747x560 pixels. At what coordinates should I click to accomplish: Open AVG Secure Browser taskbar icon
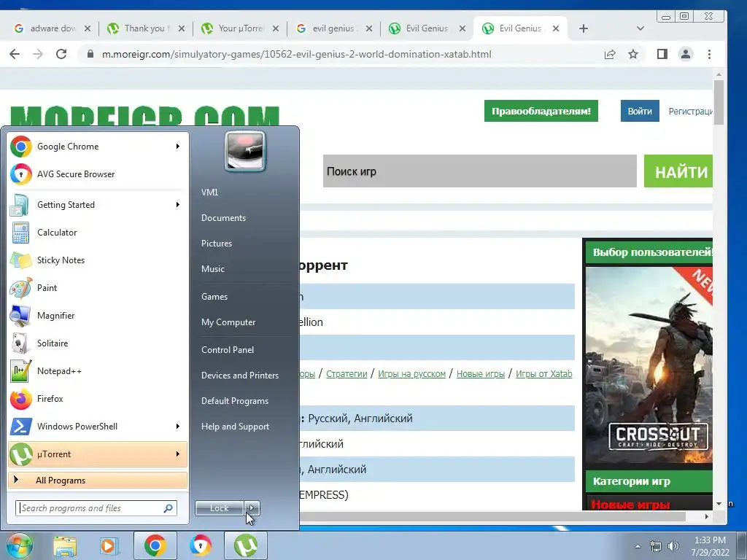tap(201, 545)
